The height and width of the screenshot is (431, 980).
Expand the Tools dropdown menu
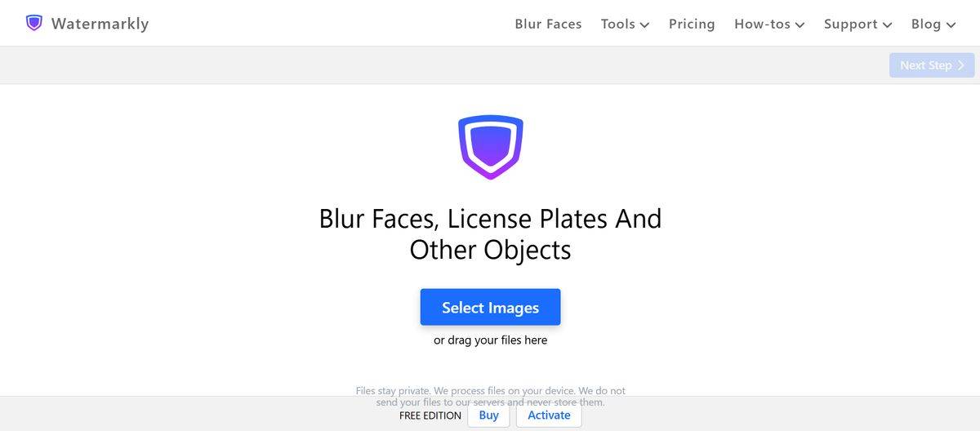(x=625, y=24)
